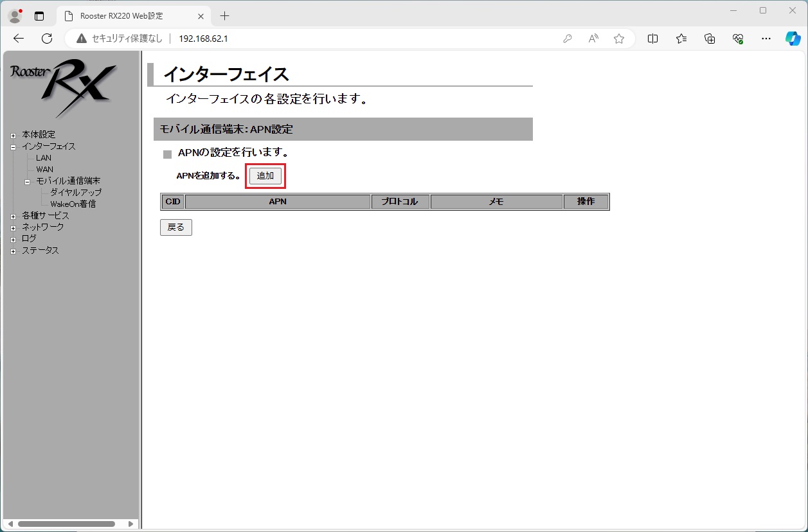The image size is (808, 532).
Task: Open the Collections icon
Action: (x=710, y=39)
